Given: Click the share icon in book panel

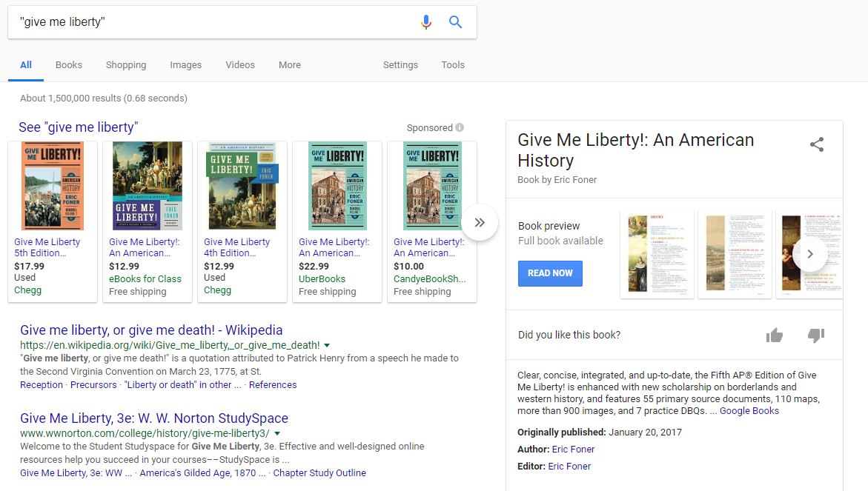Looking at the screenshot, I should pyautogui.click(x=816, y=145).
